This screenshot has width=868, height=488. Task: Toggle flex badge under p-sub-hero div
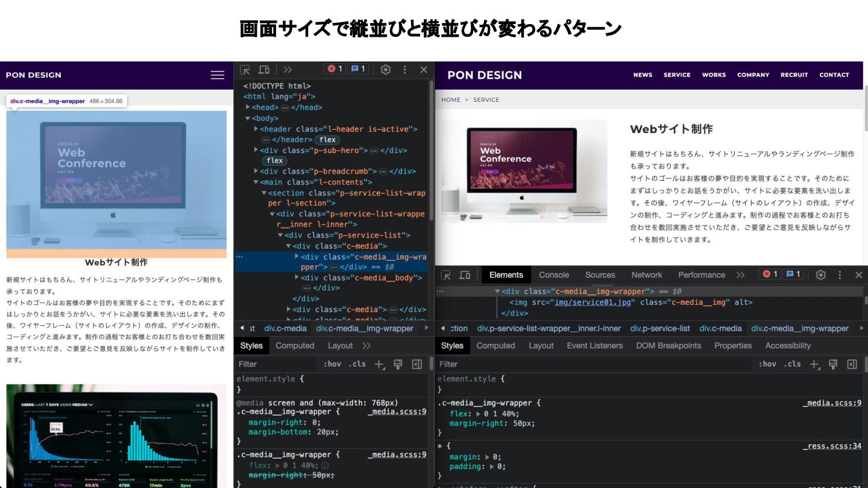point(274,161)
